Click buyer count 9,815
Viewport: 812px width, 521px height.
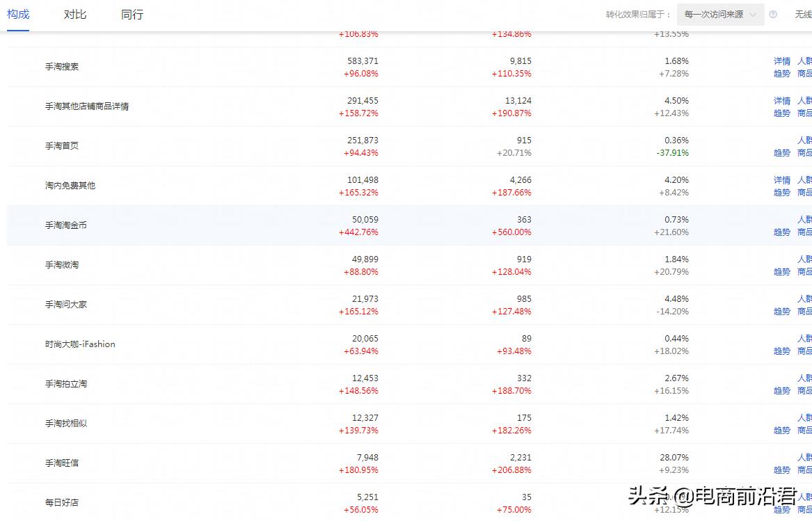click(x=520, y=61)
